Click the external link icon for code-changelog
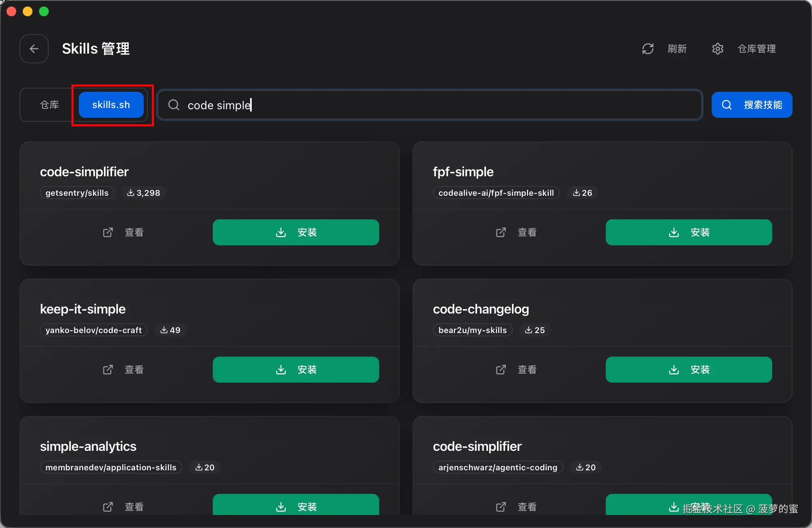The width and height of the screenshot is (812, 528). [x=501, y=370]
